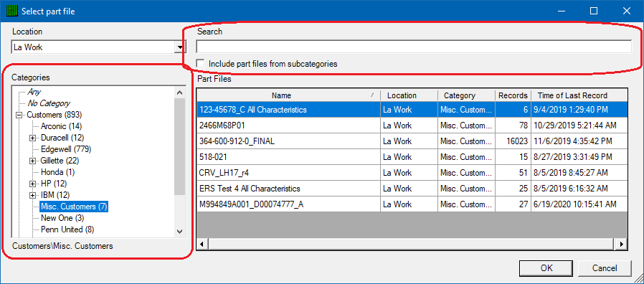Expand the HP category node
This screenshot has height=284, width=644.
[32, 184]
